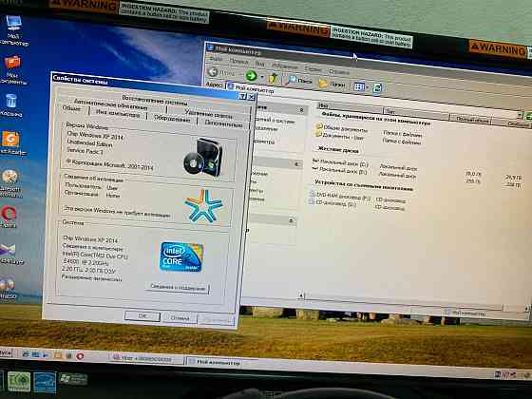Collapse the second task pane section chevron
Viewport: 532px width, 399px height.
click(296, 164)
